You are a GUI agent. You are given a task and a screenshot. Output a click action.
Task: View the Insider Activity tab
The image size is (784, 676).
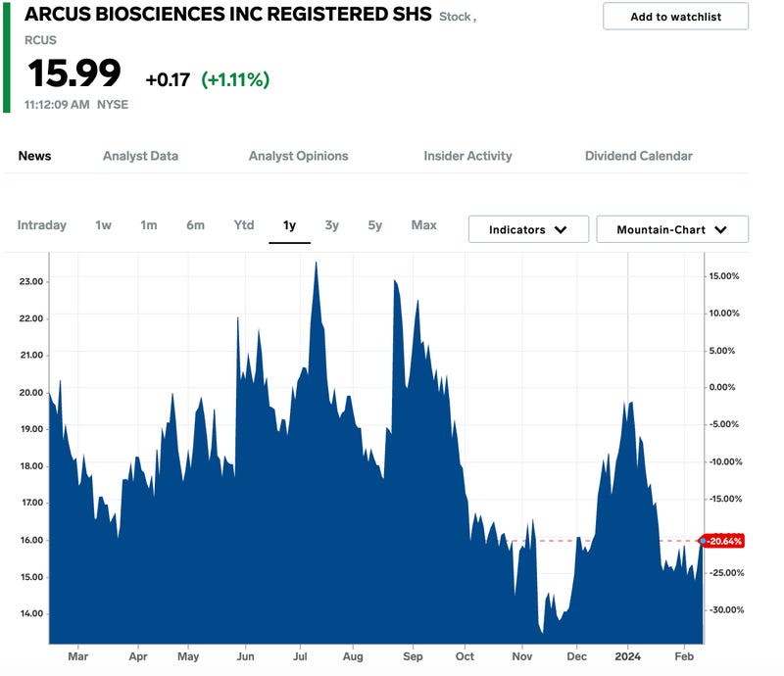point(467,156)
